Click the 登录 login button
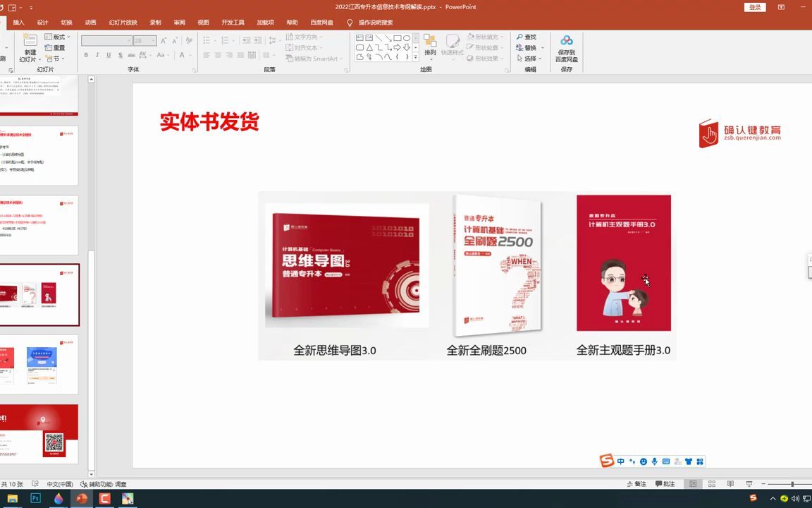The width and height of the screenshot is (812, 508). point(753,6)
